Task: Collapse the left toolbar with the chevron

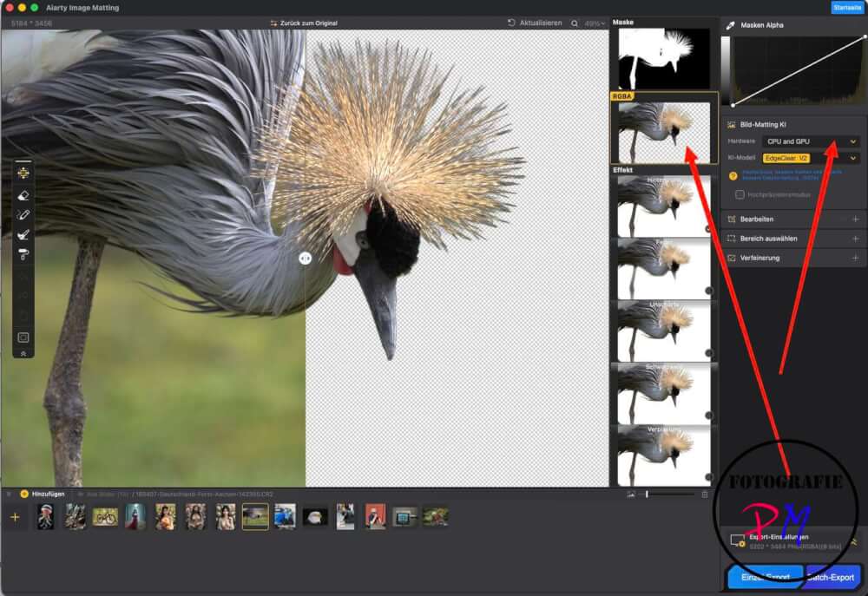Action: click(x=23, y=353)
